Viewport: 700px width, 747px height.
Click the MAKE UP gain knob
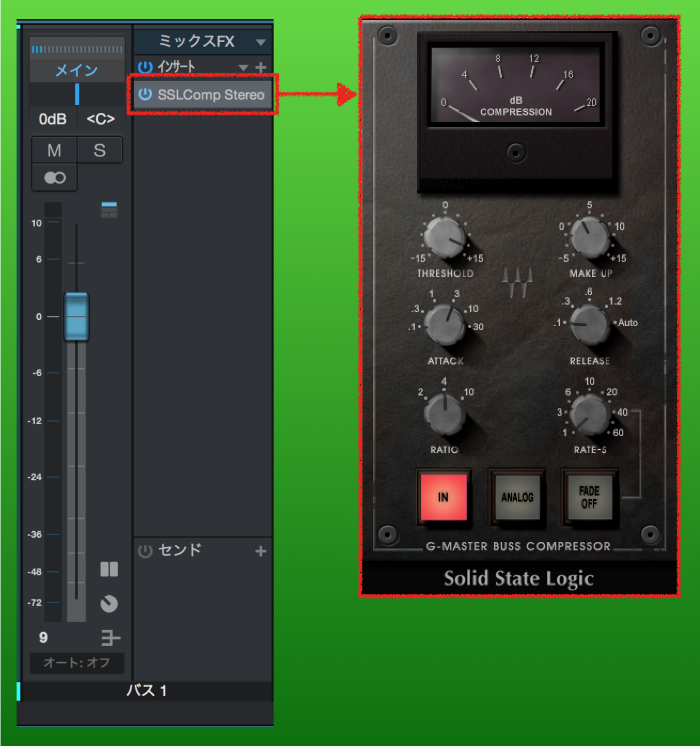pos(589,237)
